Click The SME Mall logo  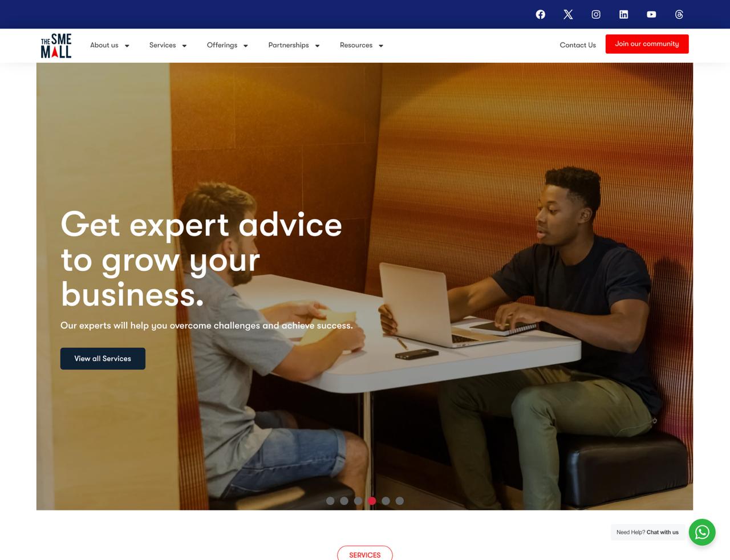pyautogui.click(x=56, y=46)
